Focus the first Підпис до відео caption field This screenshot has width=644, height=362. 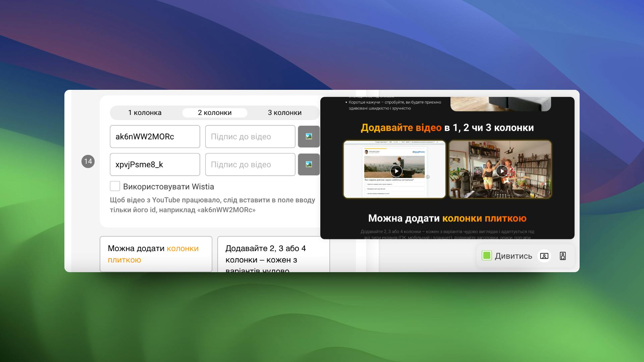[250, 136]
